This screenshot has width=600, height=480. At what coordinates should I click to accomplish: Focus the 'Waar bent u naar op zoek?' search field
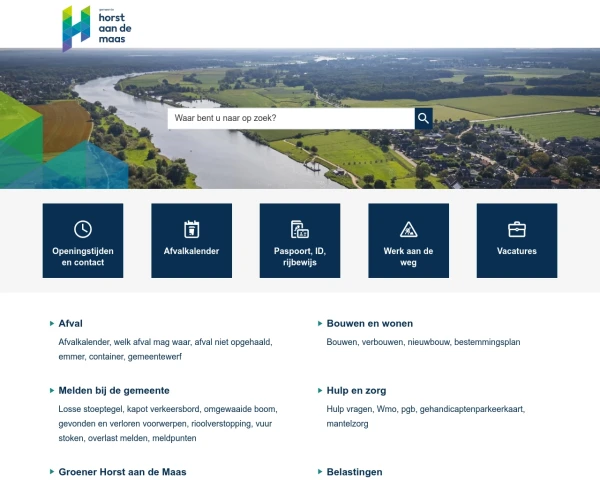(291, 118)
